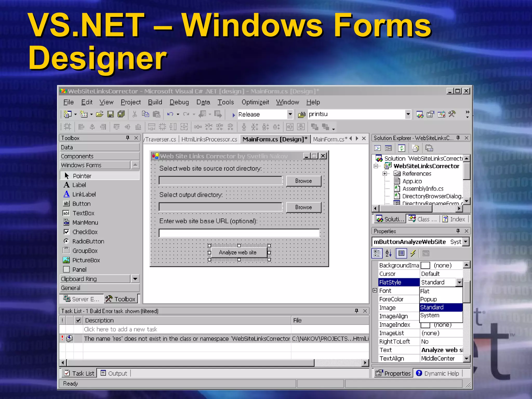Open the Release configuration dropdown
This screenshot has height=399, width=532.
[290, 114]
